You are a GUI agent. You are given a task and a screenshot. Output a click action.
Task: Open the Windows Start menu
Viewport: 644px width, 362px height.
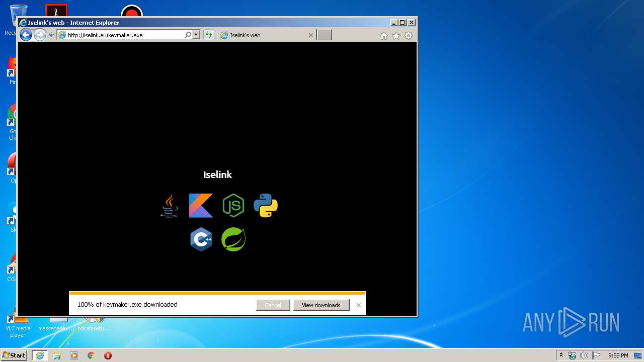(x=14, y=355)
